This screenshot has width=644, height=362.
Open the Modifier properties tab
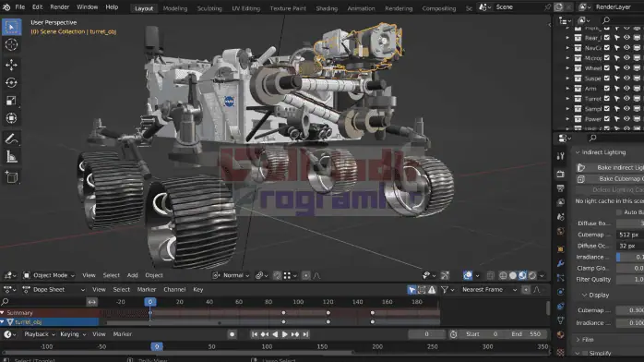click(x=561, y=263)
